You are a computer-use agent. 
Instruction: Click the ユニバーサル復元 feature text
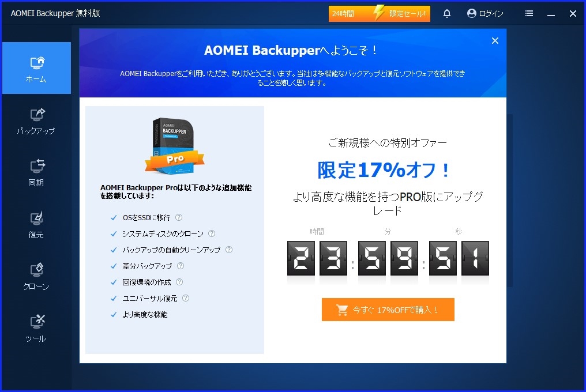click(x=150, y=298)
